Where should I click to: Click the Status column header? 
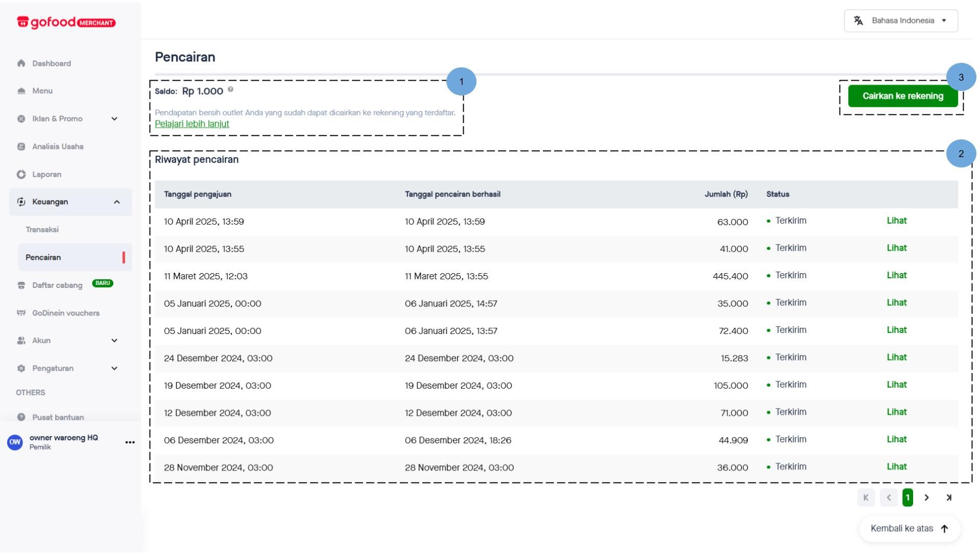click(x=778, y=195)
